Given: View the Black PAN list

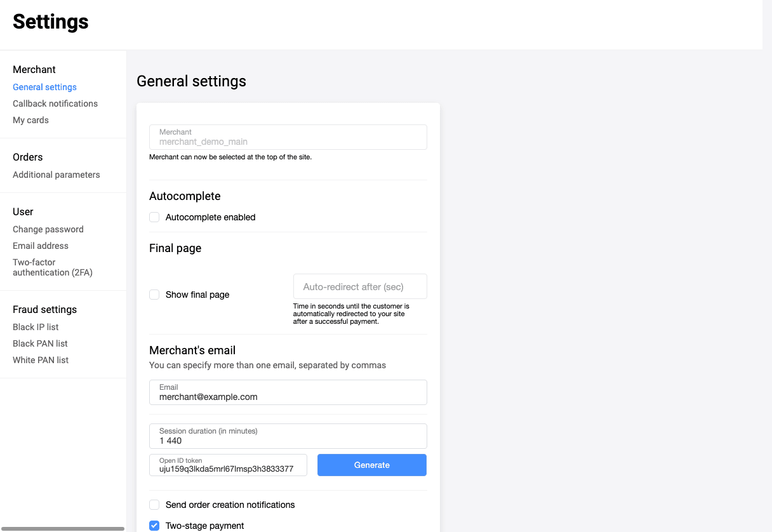Looking at the screenshot, I should [x=40, y=343].
